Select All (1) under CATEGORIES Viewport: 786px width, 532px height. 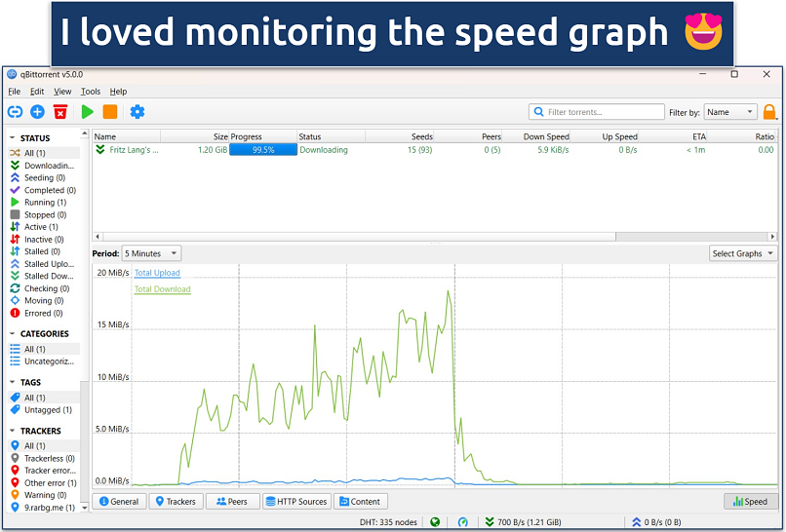coord(44,349)
